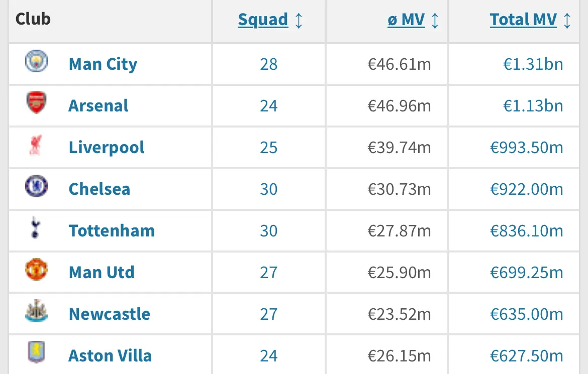
Task: Open Arsenal's squad size 24 link
Action: tap(268, 106)
